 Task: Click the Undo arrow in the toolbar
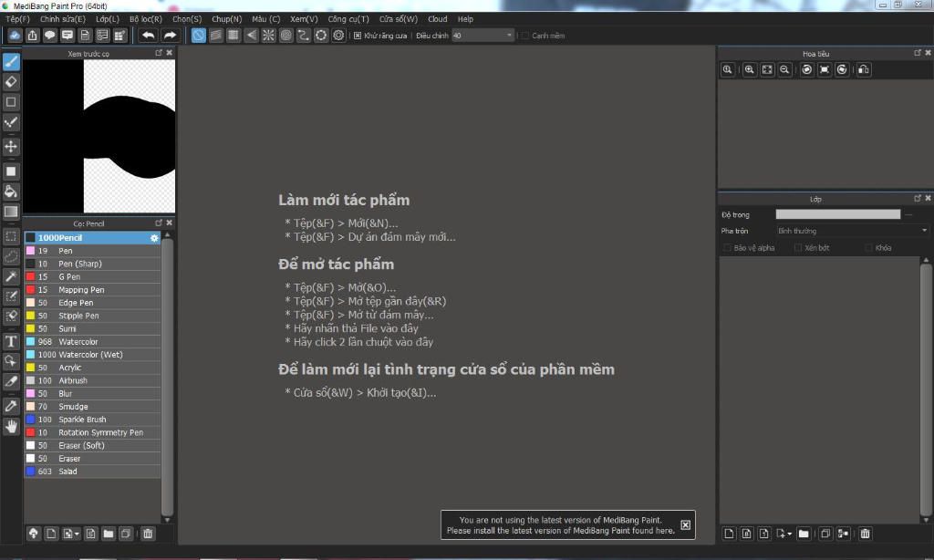tap(149, 36)
